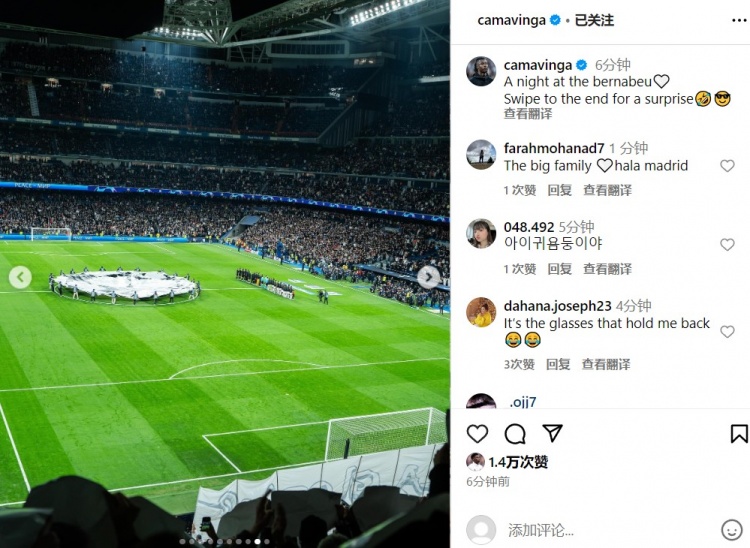This screenshot has height=548, width=750.
Task: Reply to farahmohanad7's comment with 回复
Action: 560,190
